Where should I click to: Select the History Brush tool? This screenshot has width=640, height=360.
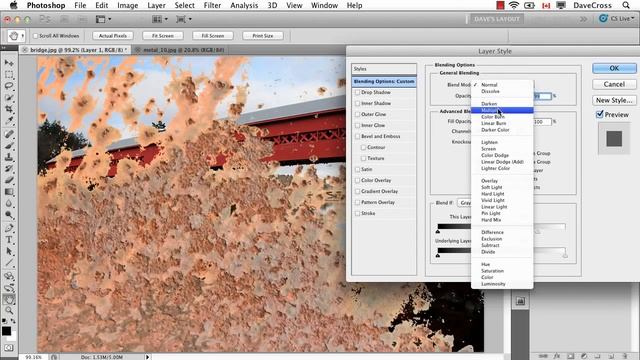pyautogui.click(x=9, y=169)
